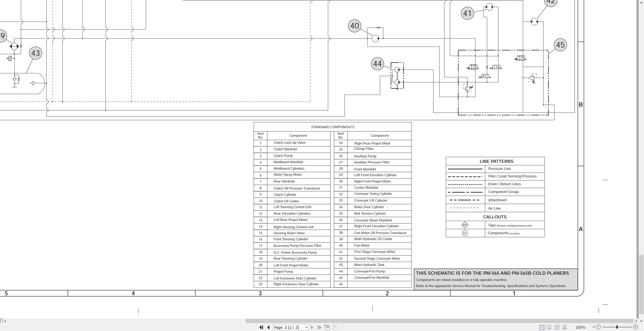Click the 'Main Hydraulic Tank' entry
644x331 pixels.
tap(369, 265)
